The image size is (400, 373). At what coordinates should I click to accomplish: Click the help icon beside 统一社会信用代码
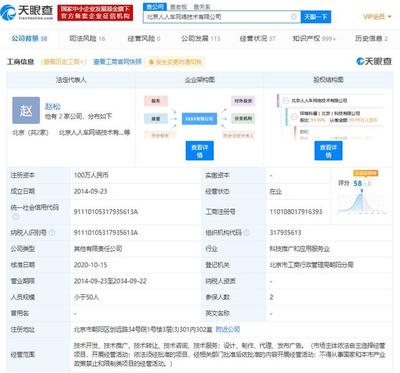pos(16,216)
